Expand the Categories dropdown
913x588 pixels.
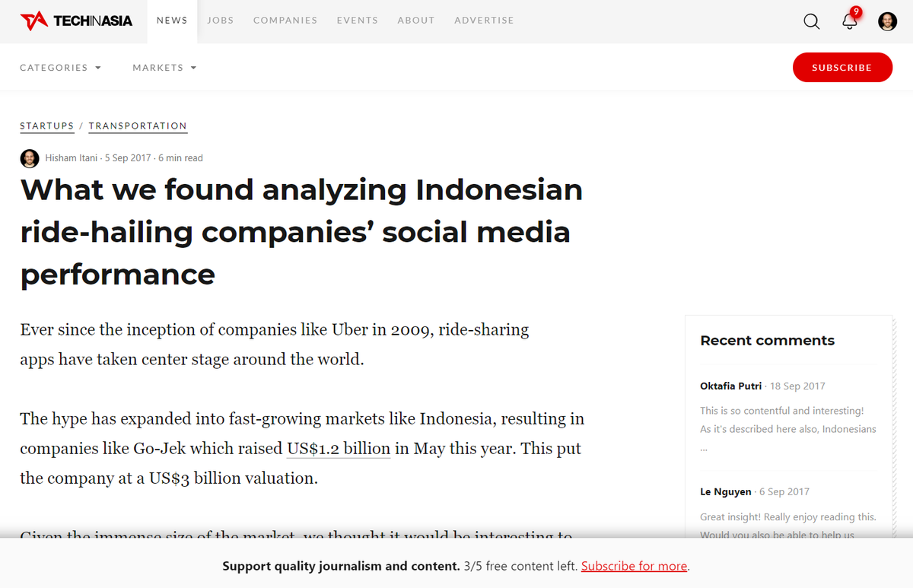[x=60, y=68]
